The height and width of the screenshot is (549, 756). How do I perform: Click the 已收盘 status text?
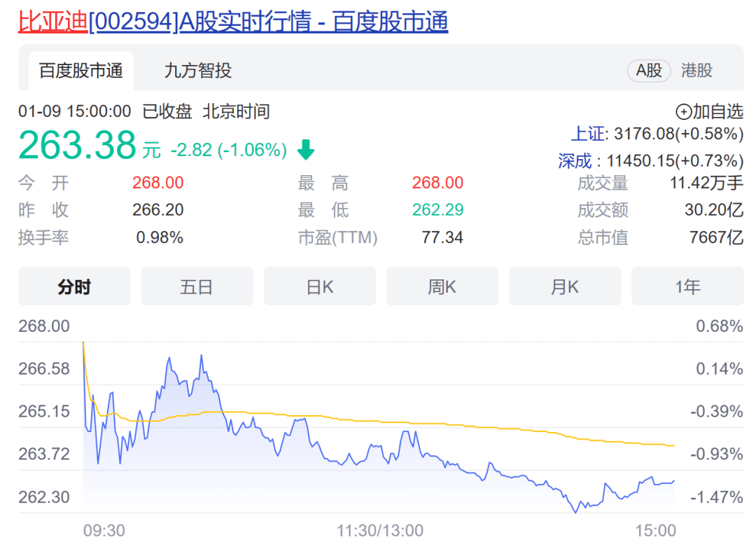(x=167, y=111)
